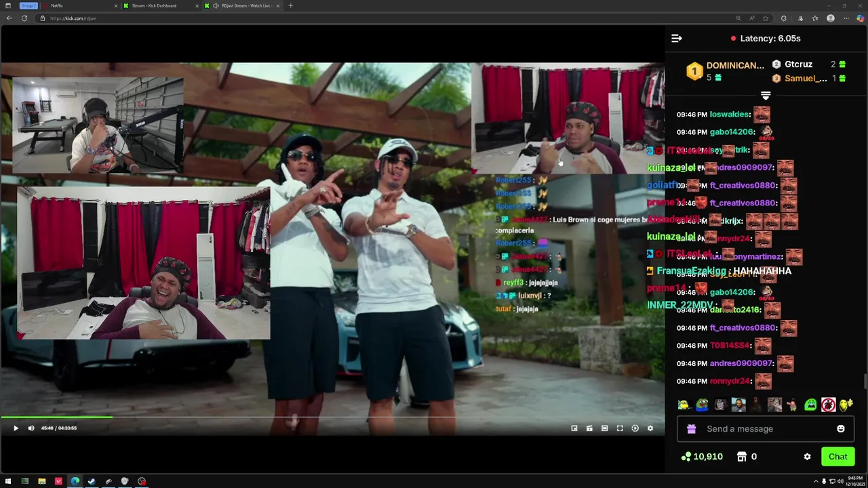Select the red prohibited sign emote
This screenshot has height=488, width=868.
[828, 405]
